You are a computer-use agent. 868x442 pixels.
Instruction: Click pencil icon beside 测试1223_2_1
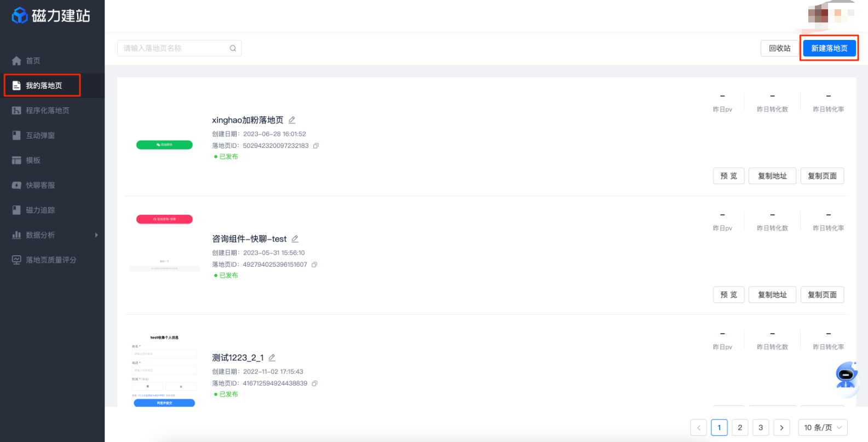coord(272,358)
